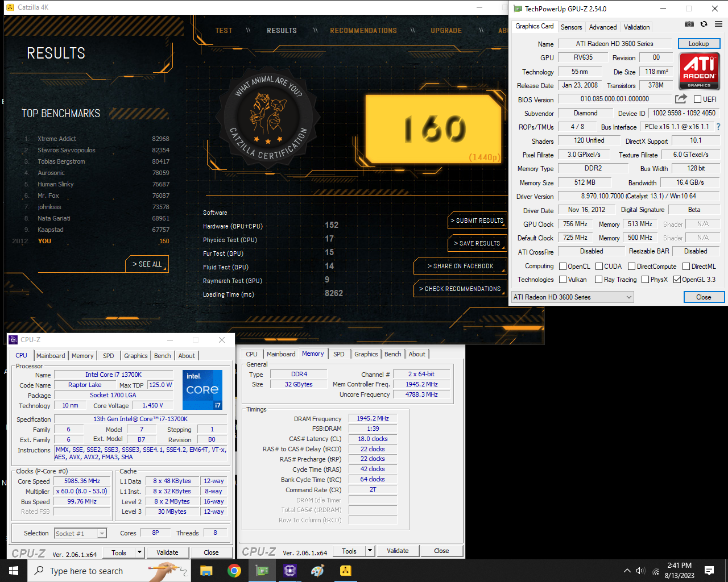Open the Paint app from the taskbar

pos(317,571)
